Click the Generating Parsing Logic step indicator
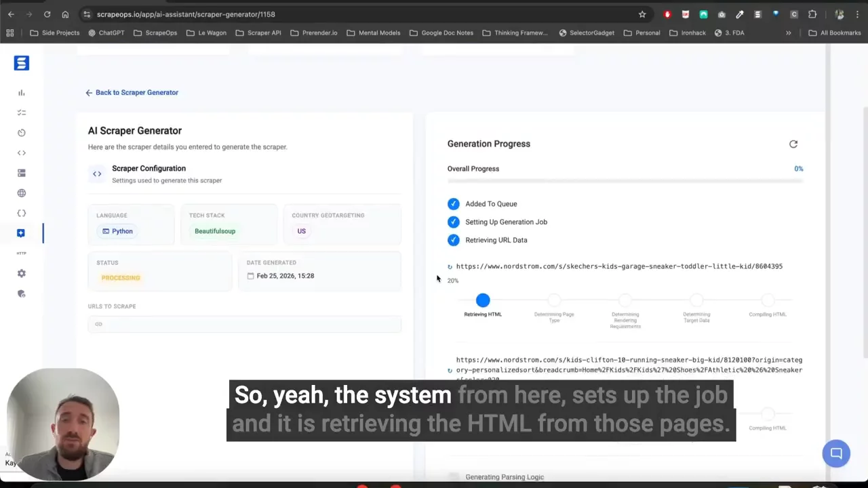Screen dimensions: 868x488 [453, 477]
